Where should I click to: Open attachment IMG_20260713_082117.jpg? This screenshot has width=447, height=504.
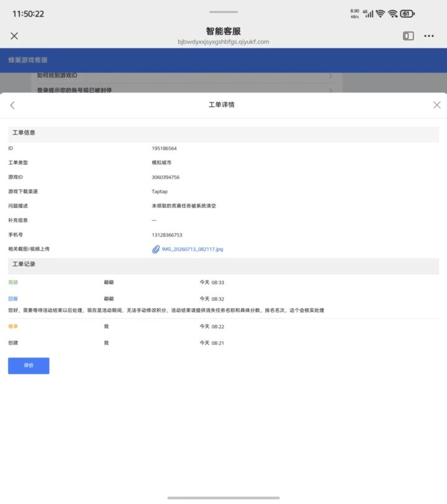[192, 249]
